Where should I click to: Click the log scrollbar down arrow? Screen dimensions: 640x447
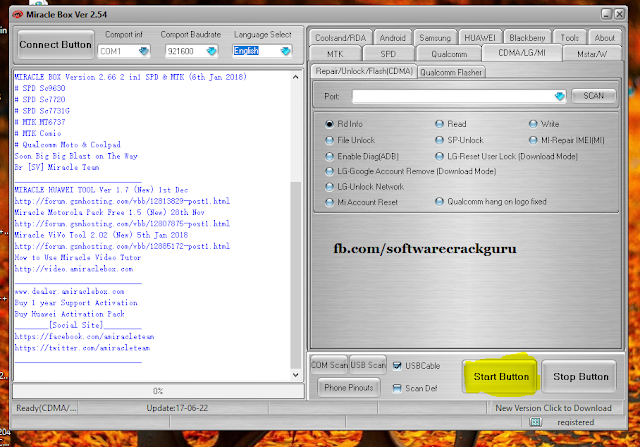click(x=296, y=375)
